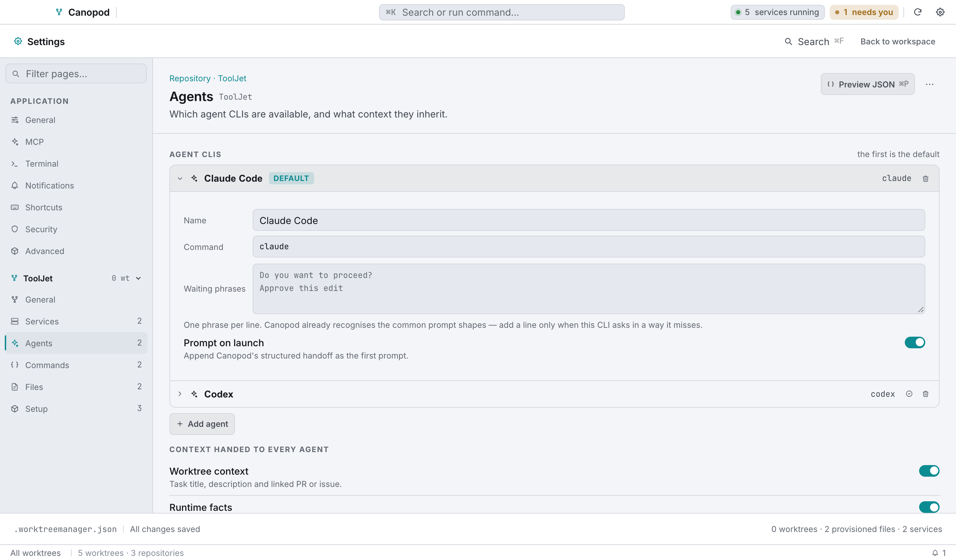Collapse the ToolJet repository section chevron
The width and height of the screenshot is (956, 560).
[139, 278]
